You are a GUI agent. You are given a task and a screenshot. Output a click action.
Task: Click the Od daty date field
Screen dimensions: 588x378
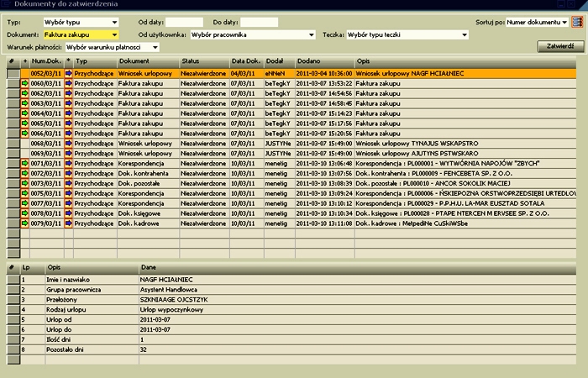pyautogui.click(x=184, y=22)
